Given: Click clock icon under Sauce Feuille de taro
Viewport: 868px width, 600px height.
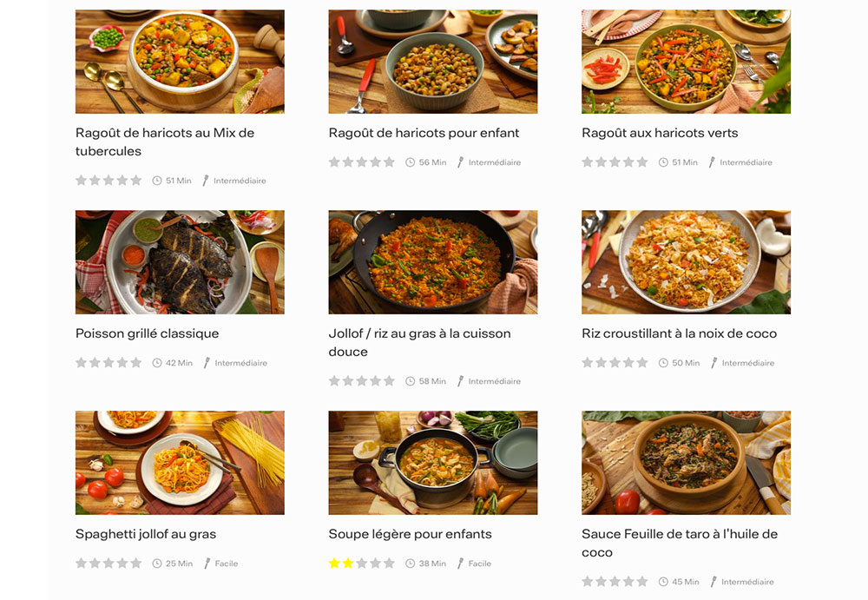Looking at the screenshot, I should coord(663,582).
